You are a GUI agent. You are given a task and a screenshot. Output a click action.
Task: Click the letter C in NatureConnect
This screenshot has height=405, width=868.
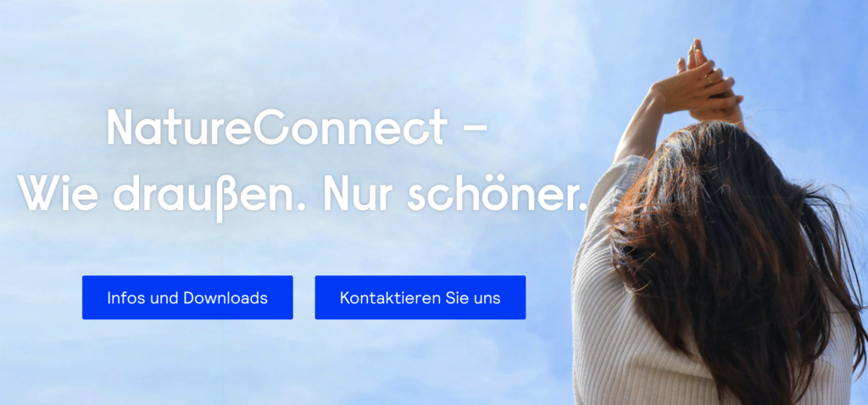pyautogui.click(x=273, y=127)
